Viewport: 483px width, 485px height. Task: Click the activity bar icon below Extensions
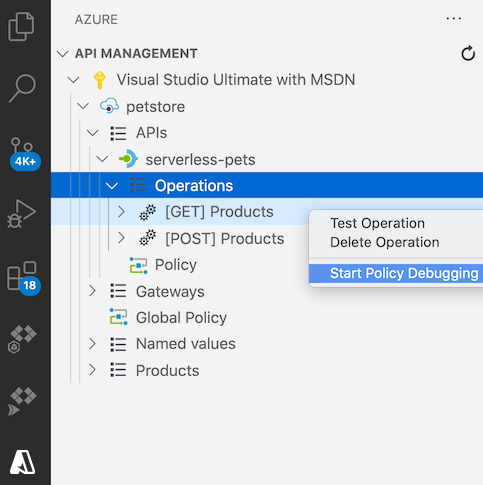click(x=22, y=339)
